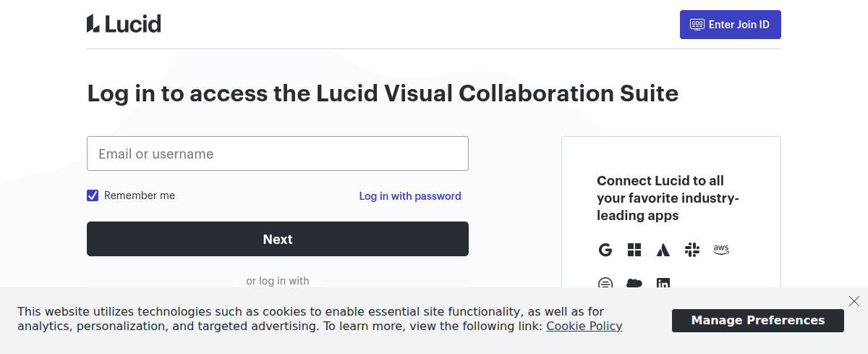Choose Log in with password
Viewport: 868px width, 354px height.
410,196
